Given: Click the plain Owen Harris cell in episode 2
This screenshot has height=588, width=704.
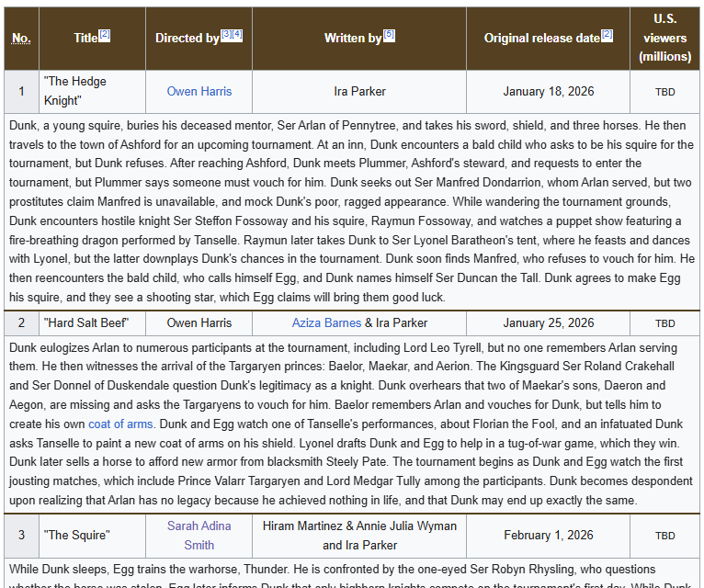Looking at the screenshot, I should 199,323.
